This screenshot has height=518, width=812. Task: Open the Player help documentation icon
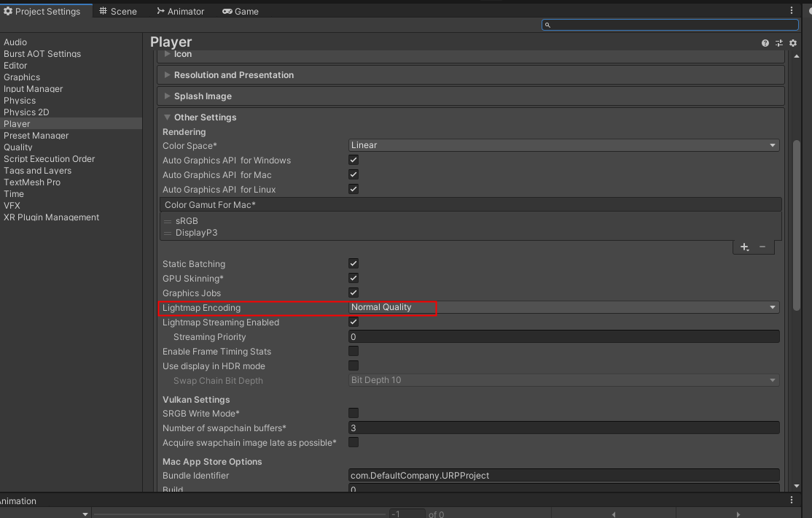765,43
